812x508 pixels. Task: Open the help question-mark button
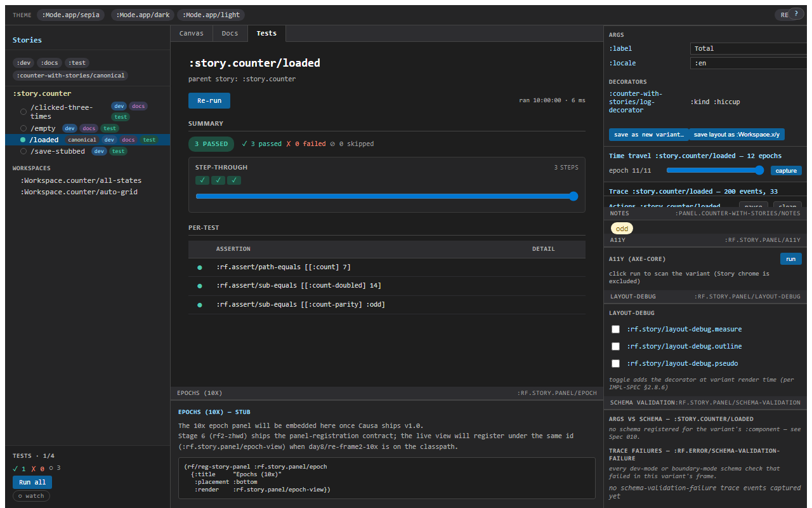pyautogui.click(x=796, y=14)
